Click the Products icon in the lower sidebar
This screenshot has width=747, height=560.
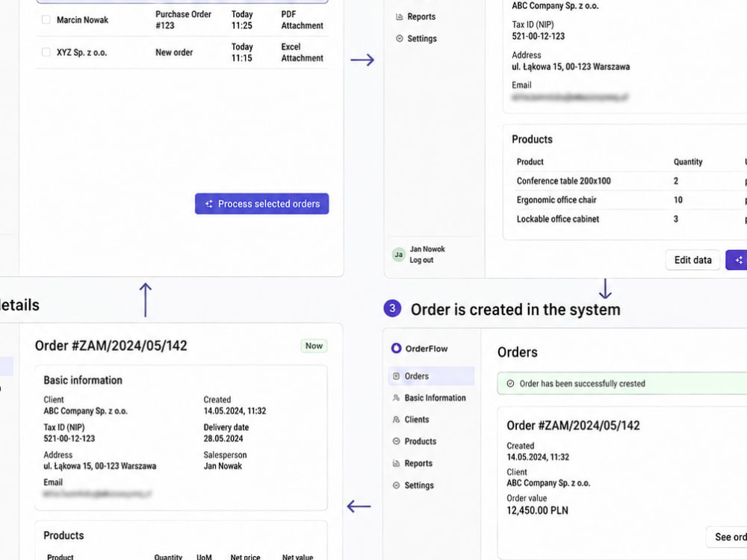tap(396, 441)
